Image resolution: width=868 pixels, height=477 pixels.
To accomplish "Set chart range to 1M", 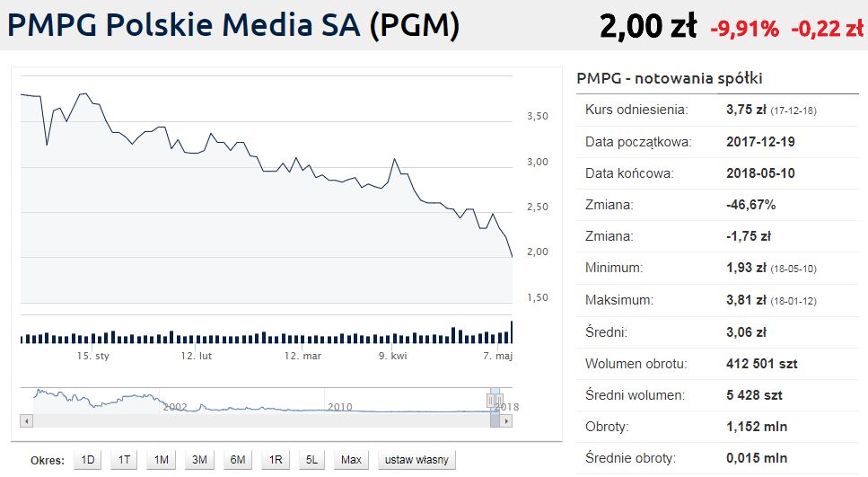I will [x=162, y=460].
